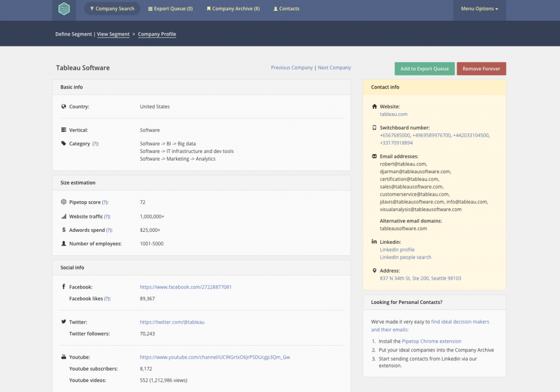Go to the Next Company
Screen dimensions: 560x392
pyautogui.click(x=334, y=67)
